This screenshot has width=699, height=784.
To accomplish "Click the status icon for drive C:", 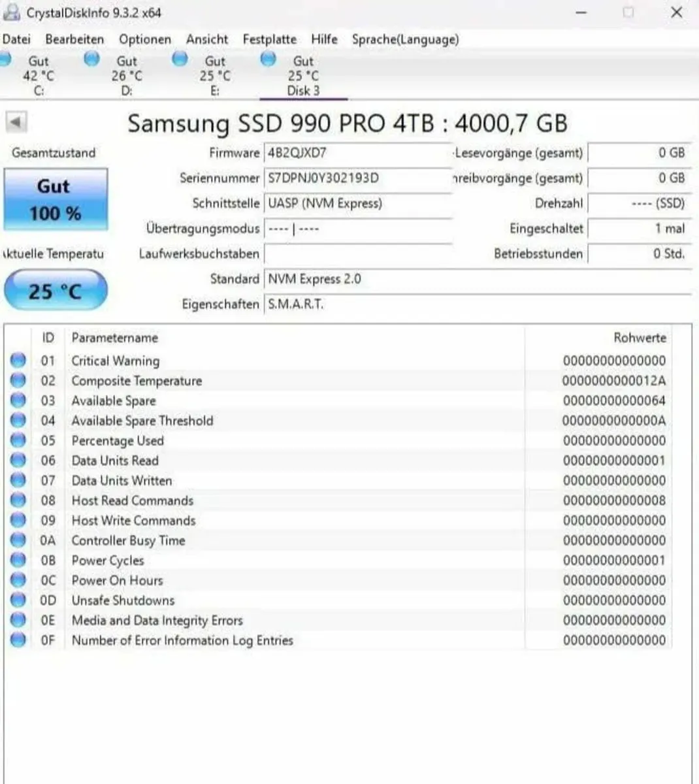I will click(5, 59).
